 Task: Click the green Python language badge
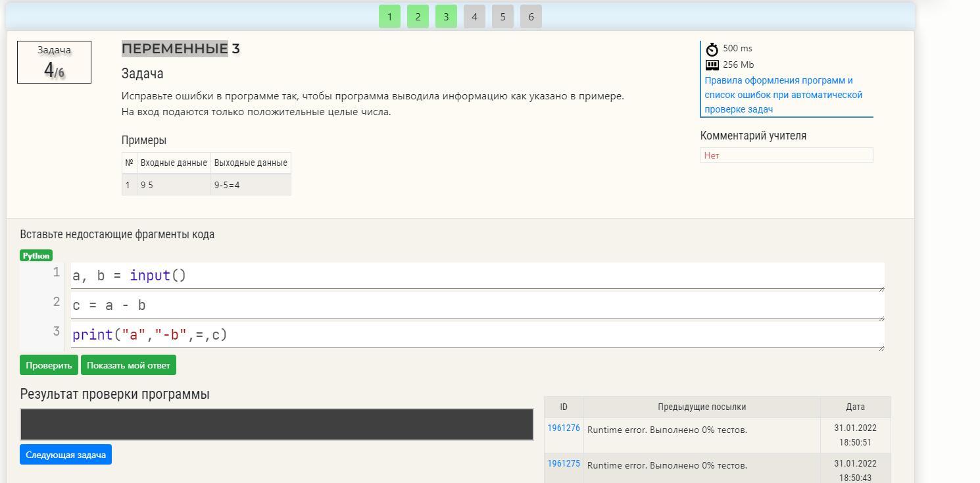click(x=36, y=255)
